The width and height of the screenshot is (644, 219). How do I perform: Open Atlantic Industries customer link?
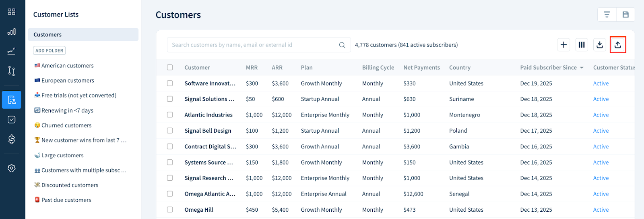[208, 115]
